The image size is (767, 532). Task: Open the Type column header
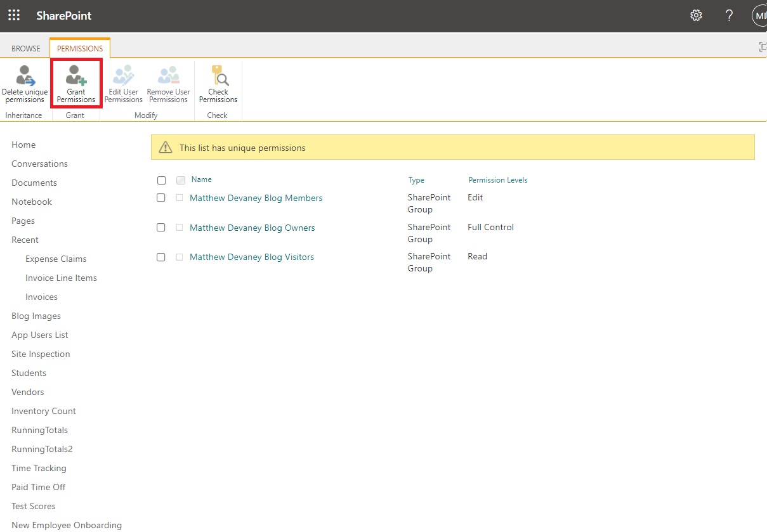point(416,180)
